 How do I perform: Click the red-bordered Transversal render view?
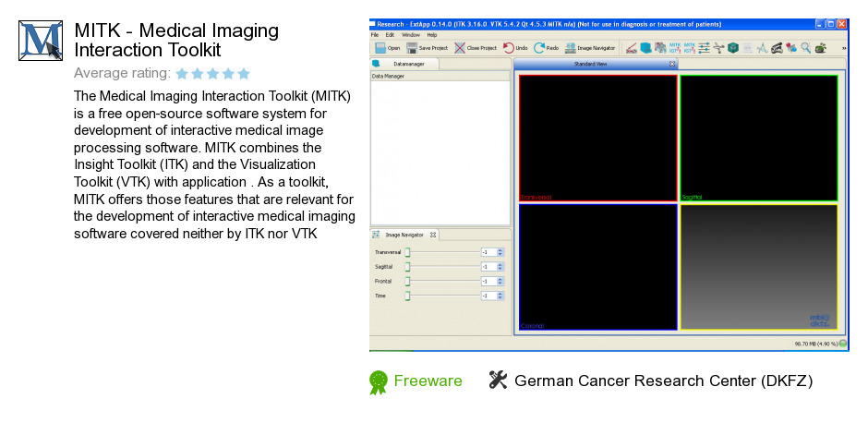point(597,138)
